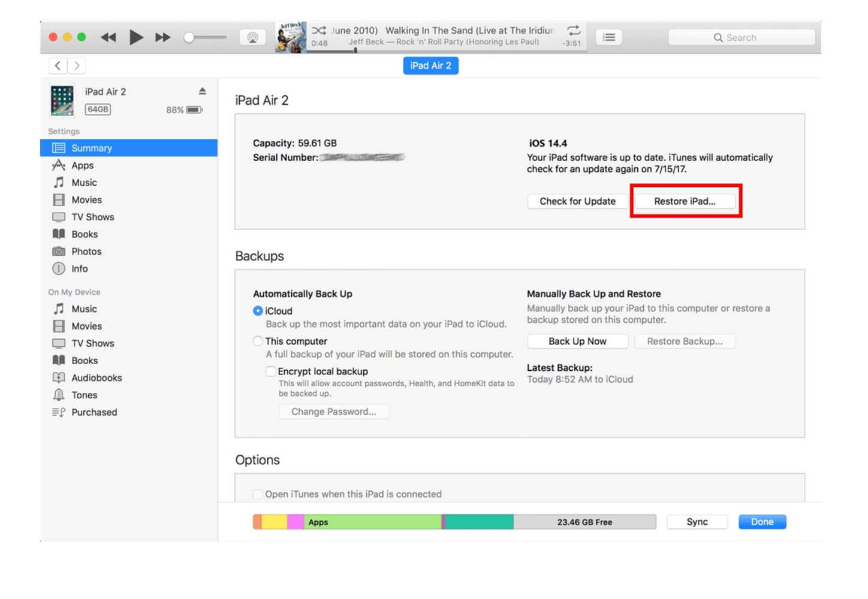The height and width of the screenshot is (599, 868).
Task: Open the Up Next list icon
Action: point(608,37)
